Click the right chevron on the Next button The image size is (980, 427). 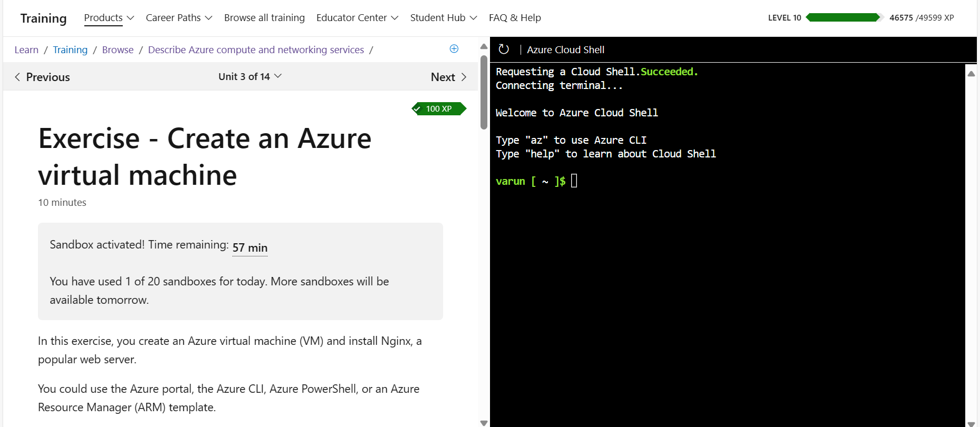click(464, 77)
